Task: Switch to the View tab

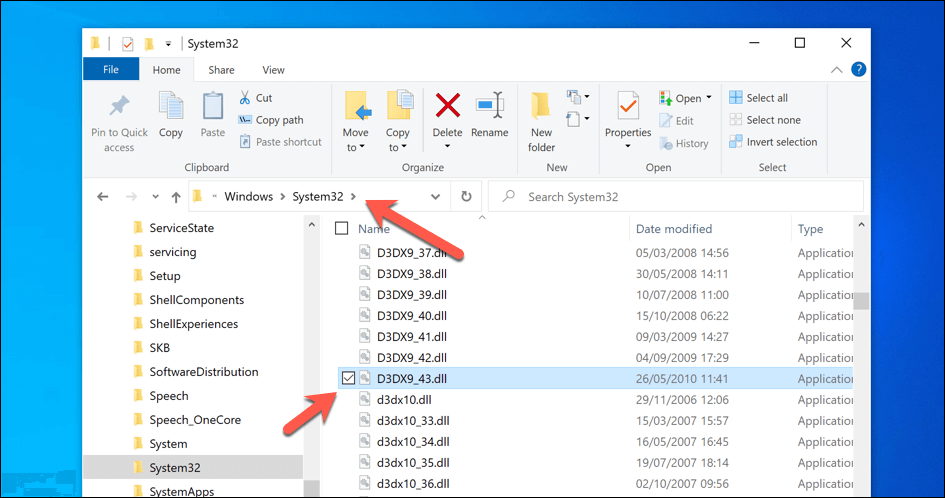Action: coord(273,70)
